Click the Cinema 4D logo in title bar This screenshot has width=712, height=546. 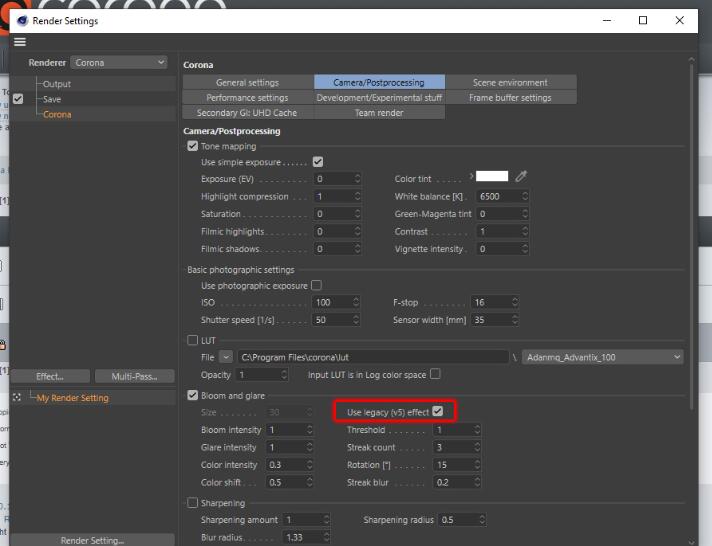coord(20,20)
